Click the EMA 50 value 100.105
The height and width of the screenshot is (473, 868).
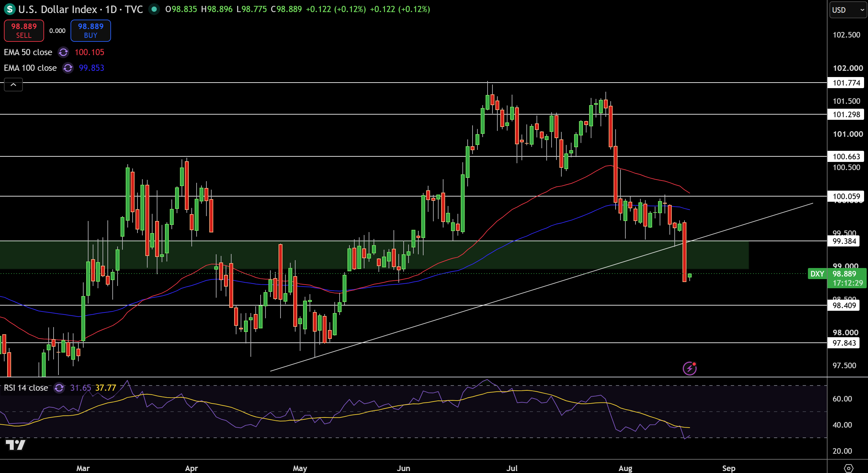coord(89,52)
